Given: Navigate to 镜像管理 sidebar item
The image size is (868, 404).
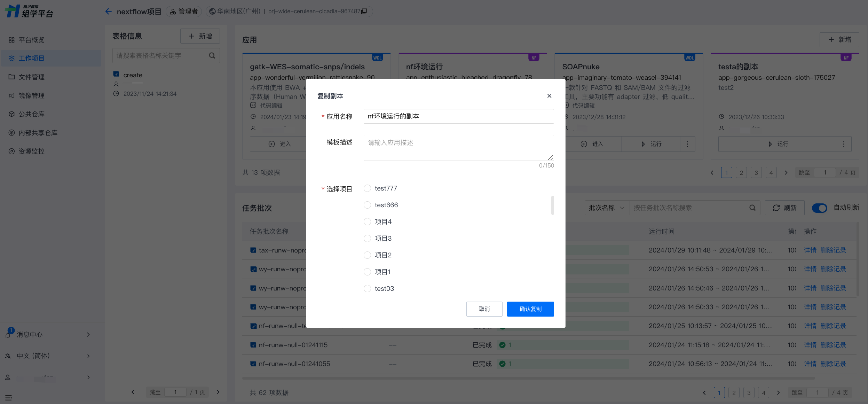Looking at the screenshot, I should tap(31, 95).
